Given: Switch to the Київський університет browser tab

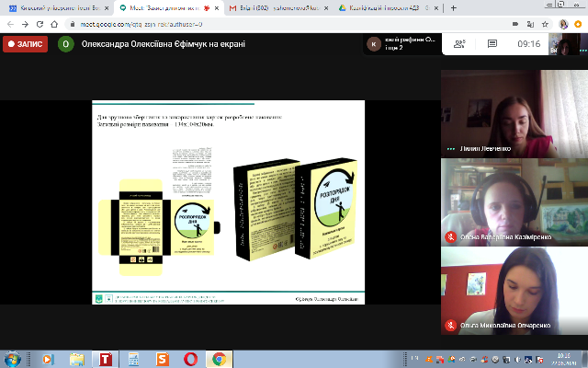Looking at the screenshot, I should [x=60, y=8].
